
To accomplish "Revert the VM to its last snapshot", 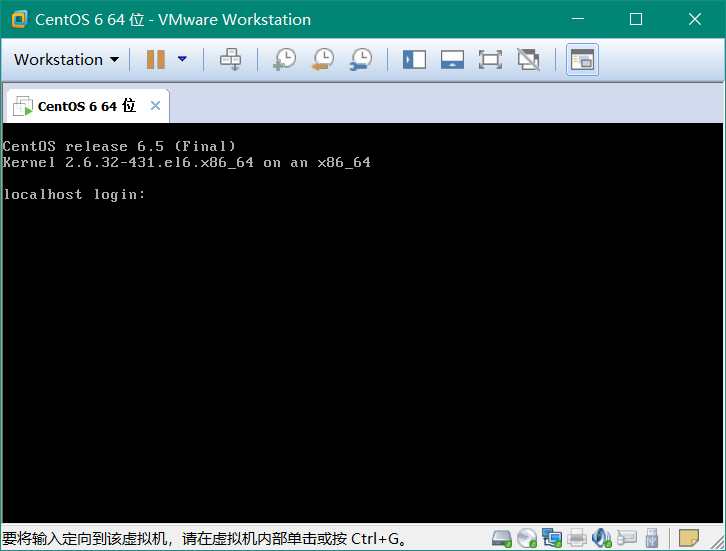I will coord(323,60).
